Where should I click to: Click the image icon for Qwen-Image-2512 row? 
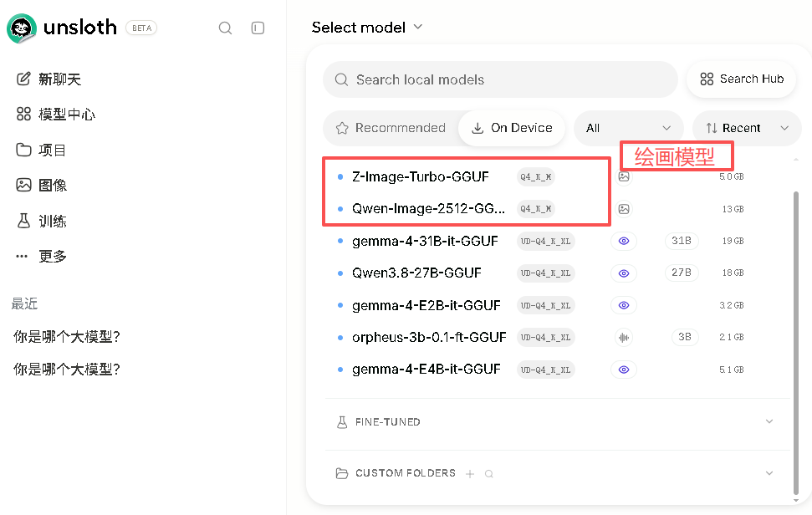[x=624, y=209]
